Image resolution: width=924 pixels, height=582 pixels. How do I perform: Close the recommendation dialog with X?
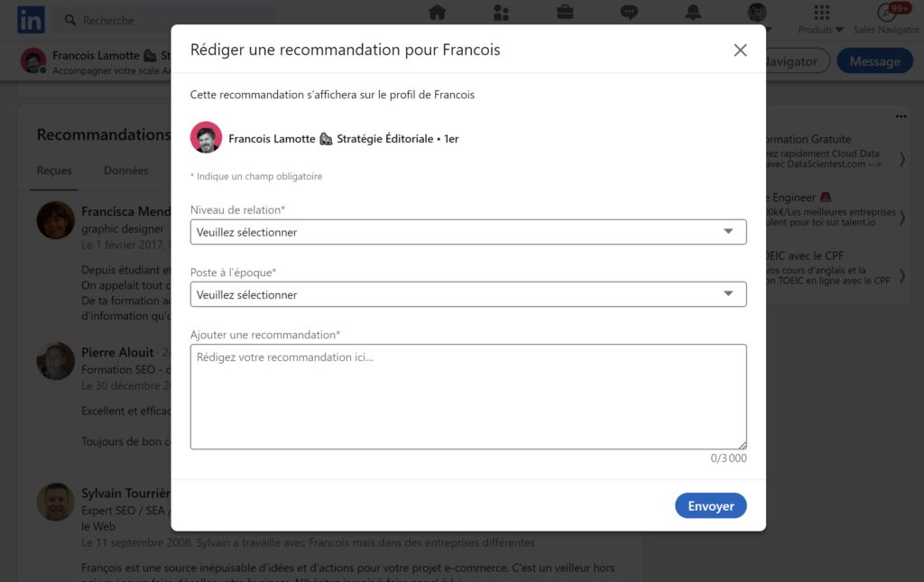click(x=740, y=51)
